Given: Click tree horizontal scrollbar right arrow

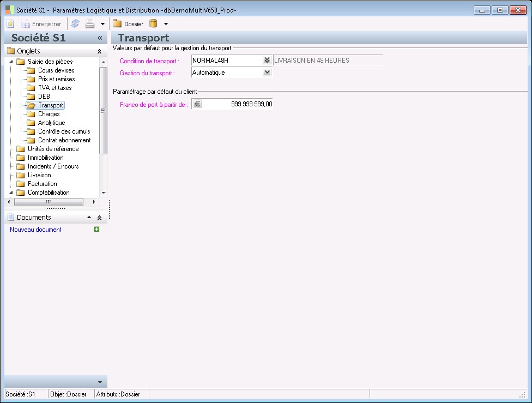Looking at the screenshot, I should (x=94, y=202).
